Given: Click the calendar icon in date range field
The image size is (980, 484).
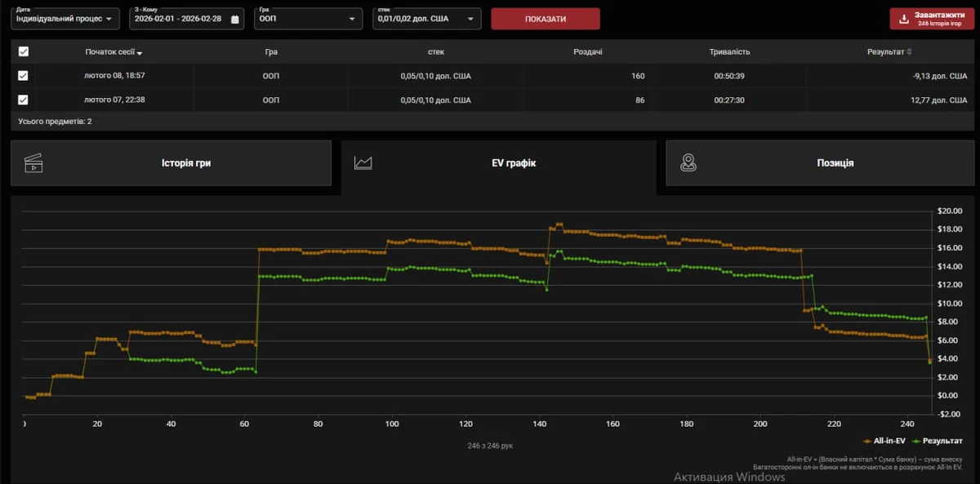Looking at the screenshot, I should pyautogui.click(x=235, y=19).
